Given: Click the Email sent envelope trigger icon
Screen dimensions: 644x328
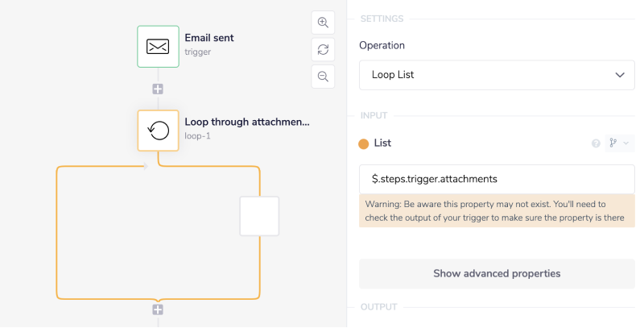Looking at the screenshot, I should click(x=158, y=47).
